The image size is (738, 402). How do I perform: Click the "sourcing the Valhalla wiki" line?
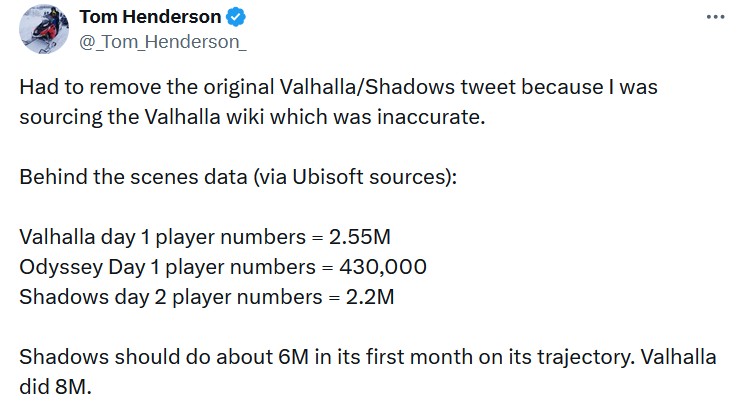(252, 117)
